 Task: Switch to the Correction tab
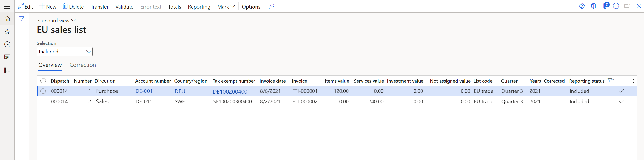click(x=83, y=65)
